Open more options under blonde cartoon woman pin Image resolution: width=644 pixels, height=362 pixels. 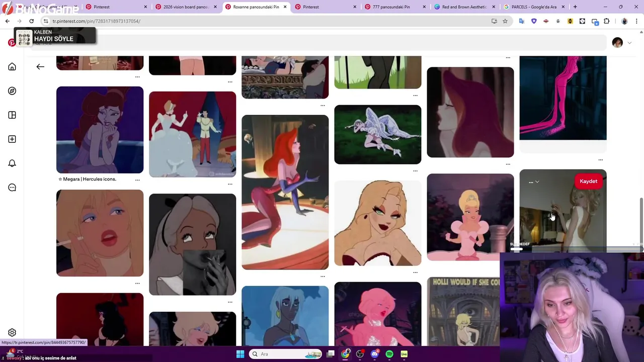[x=415, y=272]
